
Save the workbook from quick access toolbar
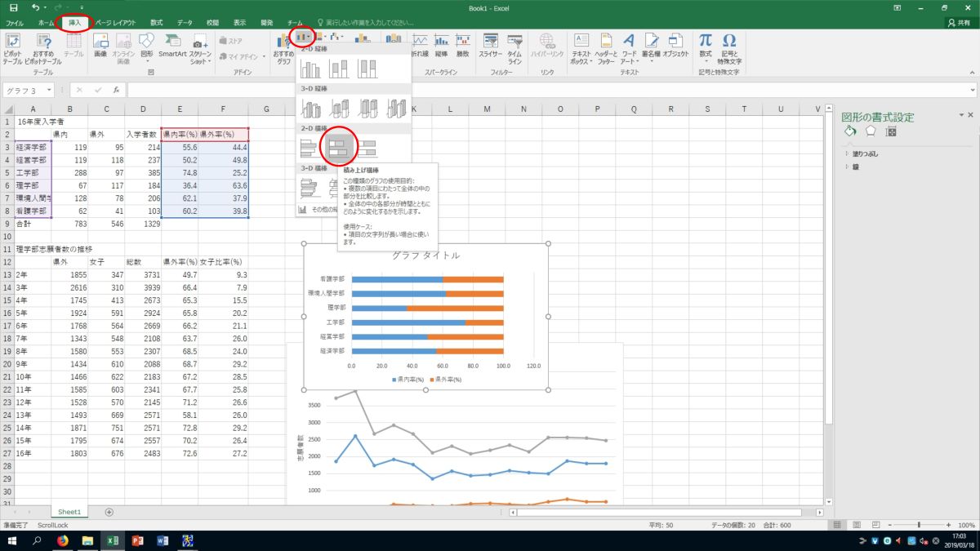13,7
